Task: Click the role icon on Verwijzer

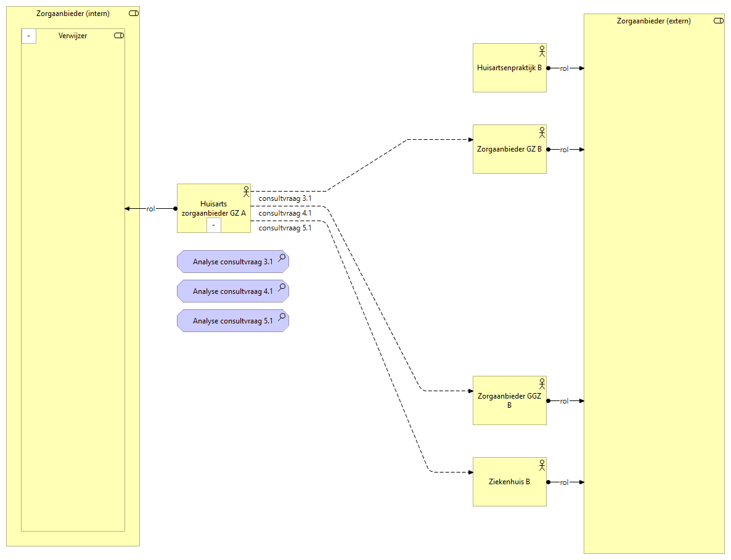Action: coord(119,36)
